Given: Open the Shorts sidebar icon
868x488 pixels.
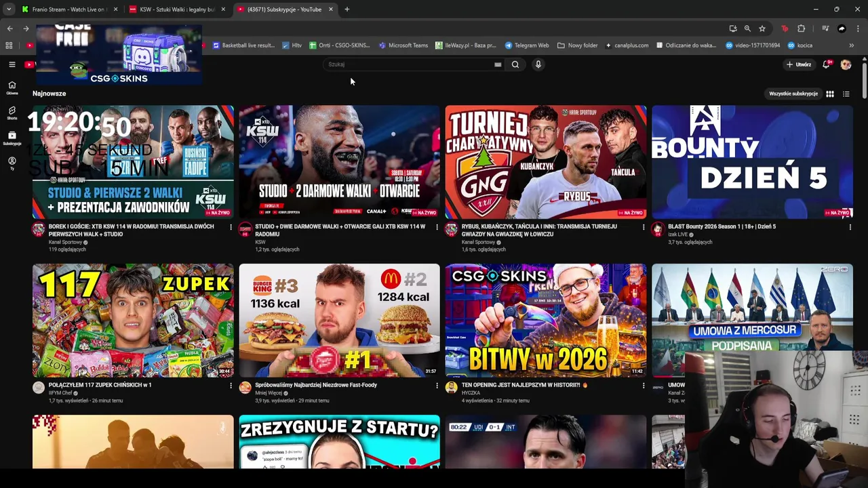Looking at the screenshot, I should 12,113.
